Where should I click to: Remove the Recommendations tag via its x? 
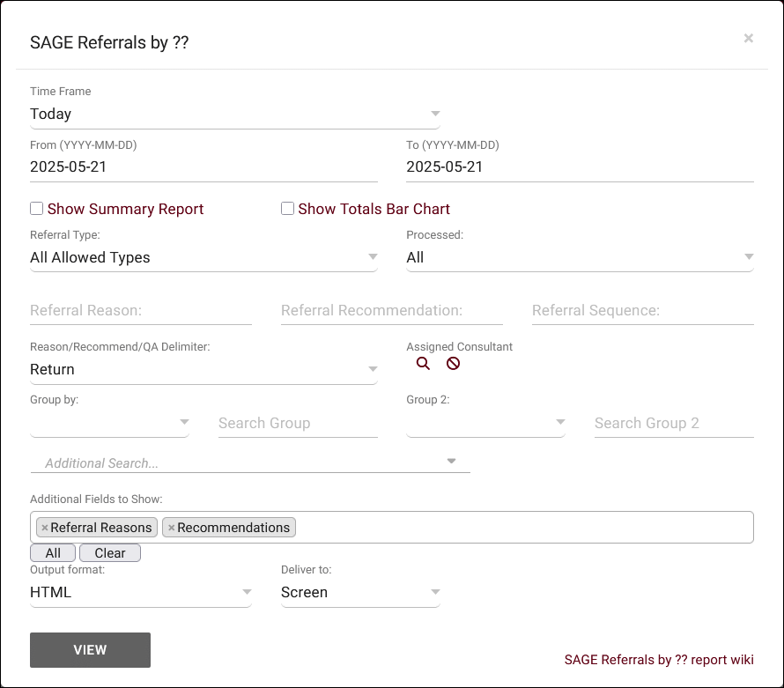coord(172,528)
